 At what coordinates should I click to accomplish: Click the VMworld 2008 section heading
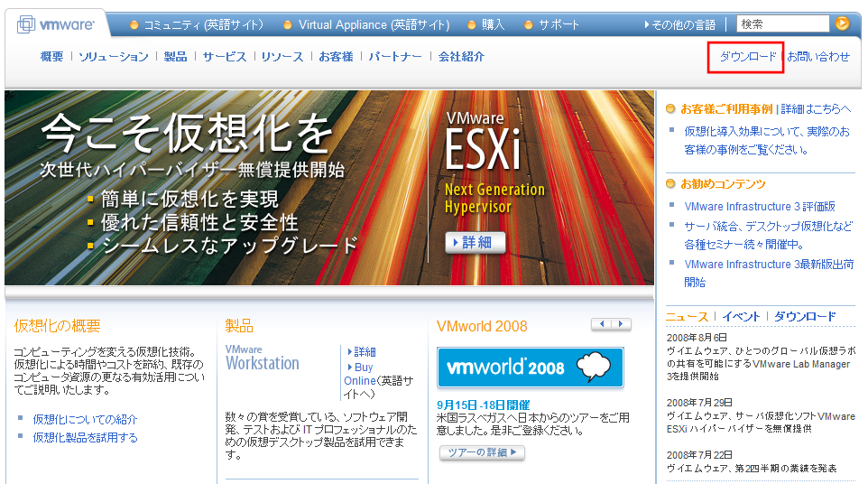pos(482,326)
